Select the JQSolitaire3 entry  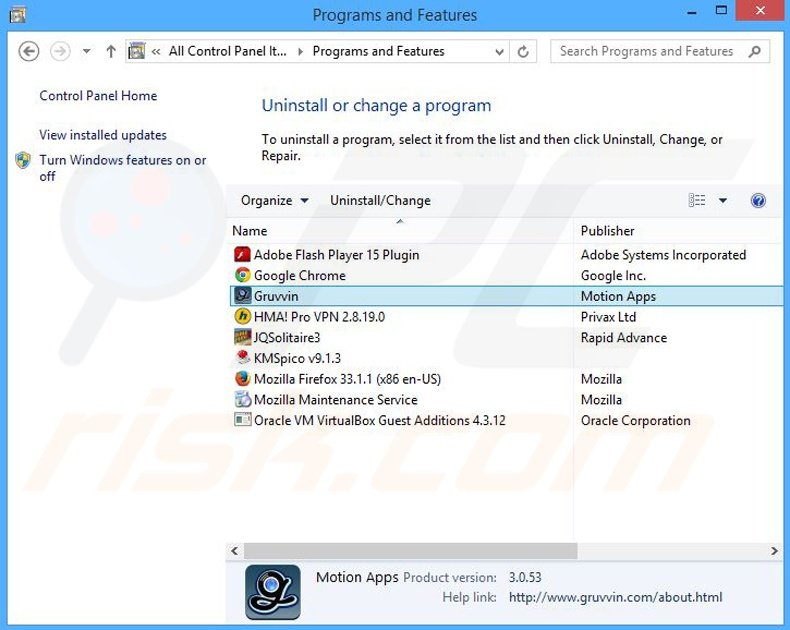(x=287, y=338)
